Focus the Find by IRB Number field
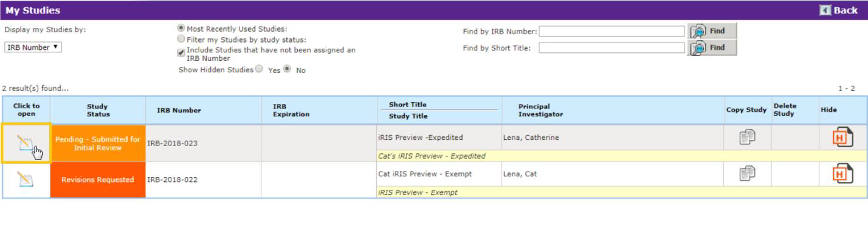Screen dimensions: 868x244 612,31
